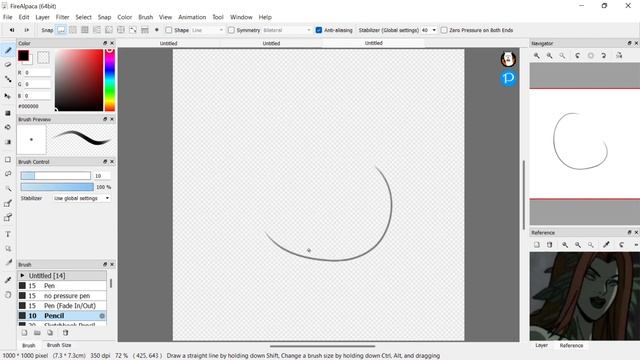Open Brush Control Stabilizer dropdown

pos(81,198)
